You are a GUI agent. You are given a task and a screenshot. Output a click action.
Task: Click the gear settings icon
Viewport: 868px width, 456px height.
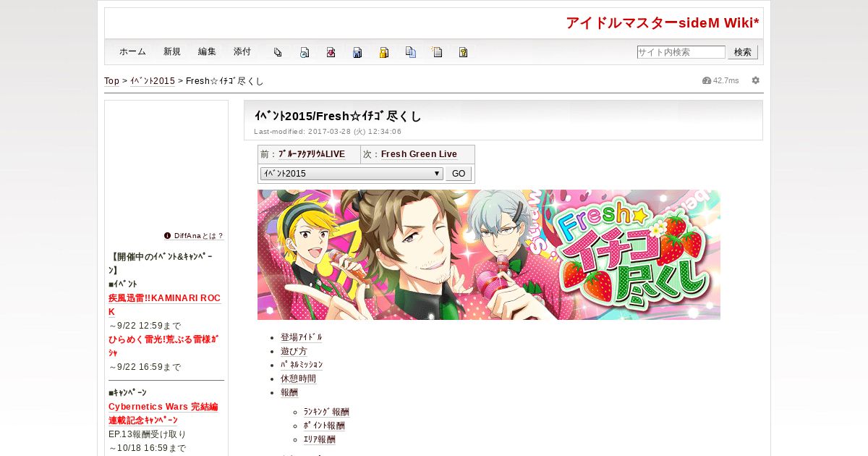pos(755,80)
